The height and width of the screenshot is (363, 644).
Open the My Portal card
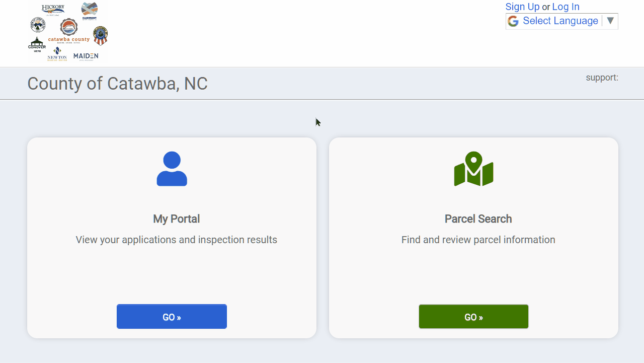[172, 317]
